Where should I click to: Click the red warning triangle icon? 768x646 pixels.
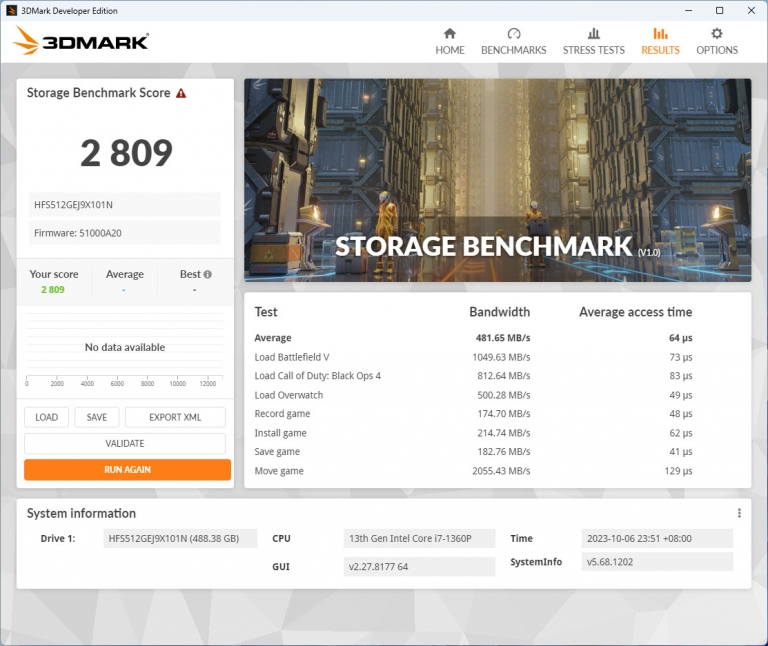coord(181,93)
